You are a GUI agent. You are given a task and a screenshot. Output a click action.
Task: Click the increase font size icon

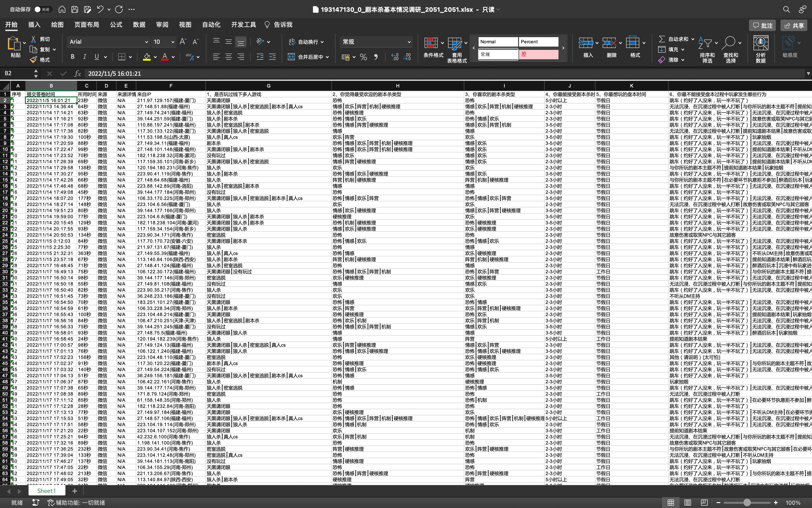183,42
